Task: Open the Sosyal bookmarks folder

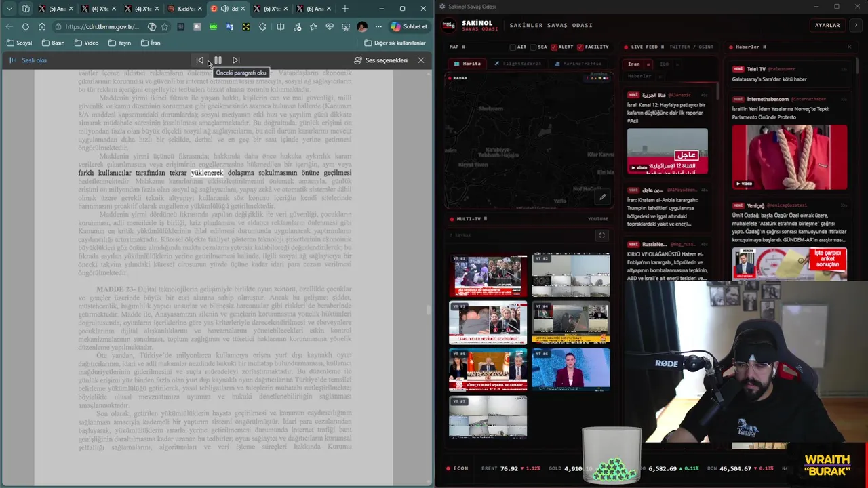Action: tap(20, 43)
